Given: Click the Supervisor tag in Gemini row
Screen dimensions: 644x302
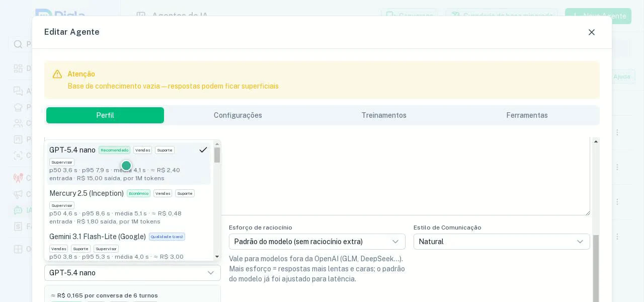Looking at the screenshot, I should coord(106,249).
